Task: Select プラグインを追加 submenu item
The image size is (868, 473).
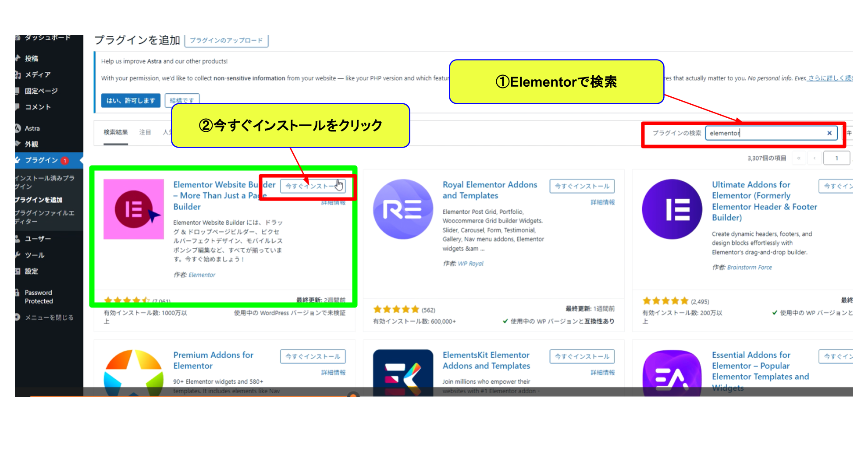Action: pyautogui.click(x=39, y=200)
